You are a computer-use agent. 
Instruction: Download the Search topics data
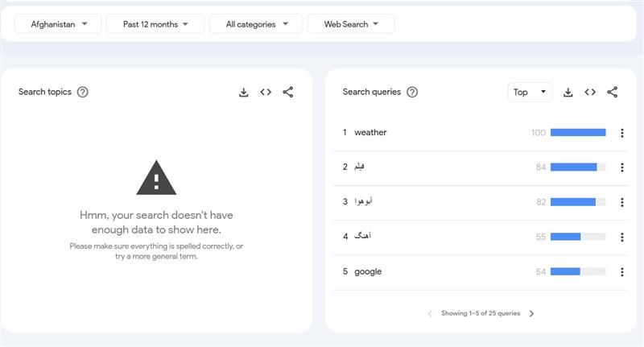click(244, 93)
